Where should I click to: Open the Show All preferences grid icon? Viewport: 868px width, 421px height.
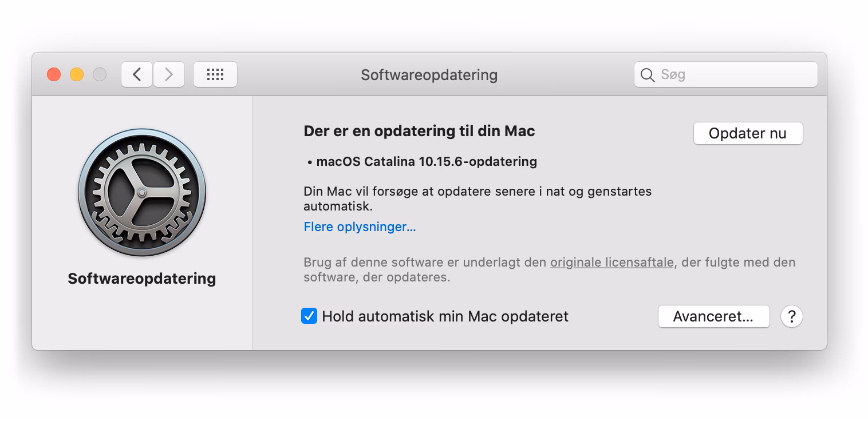click(x=215, y=74)
